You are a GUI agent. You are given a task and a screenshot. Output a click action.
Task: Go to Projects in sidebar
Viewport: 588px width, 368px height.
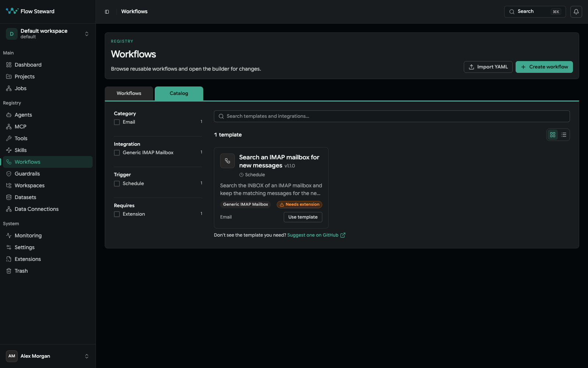(x=48, y=77)
